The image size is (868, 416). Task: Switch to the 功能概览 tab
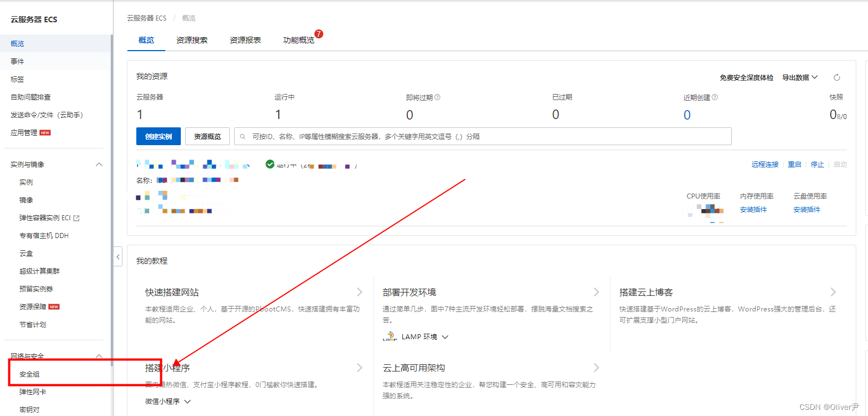(x=299, y=40)
